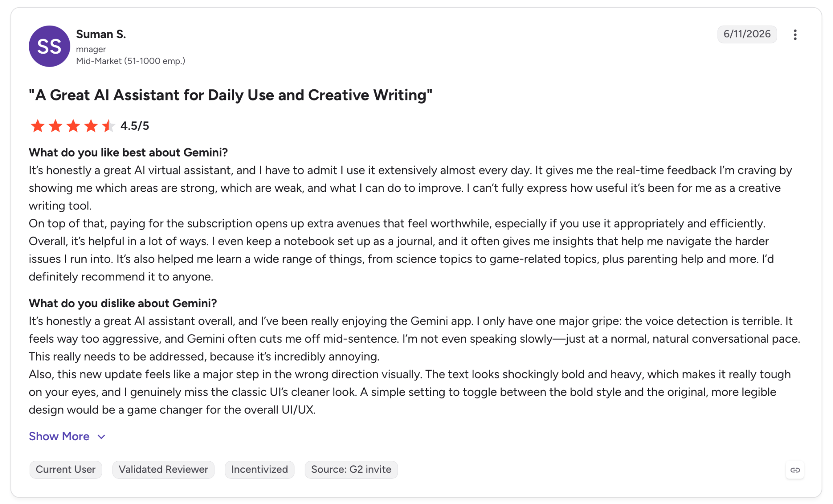Viewport: 833px width, 504px height.
Task: Click the third rating star
Action: coord(73,126)
